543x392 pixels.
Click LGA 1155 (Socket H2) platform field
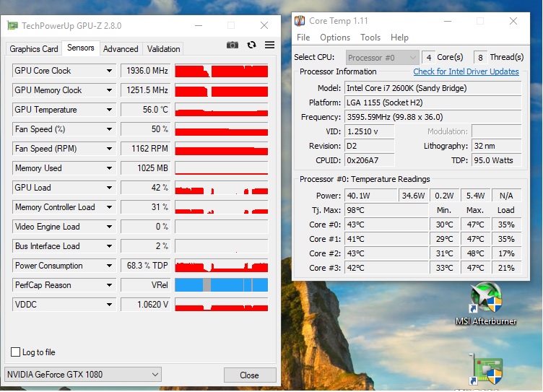(x=433, y=103)
